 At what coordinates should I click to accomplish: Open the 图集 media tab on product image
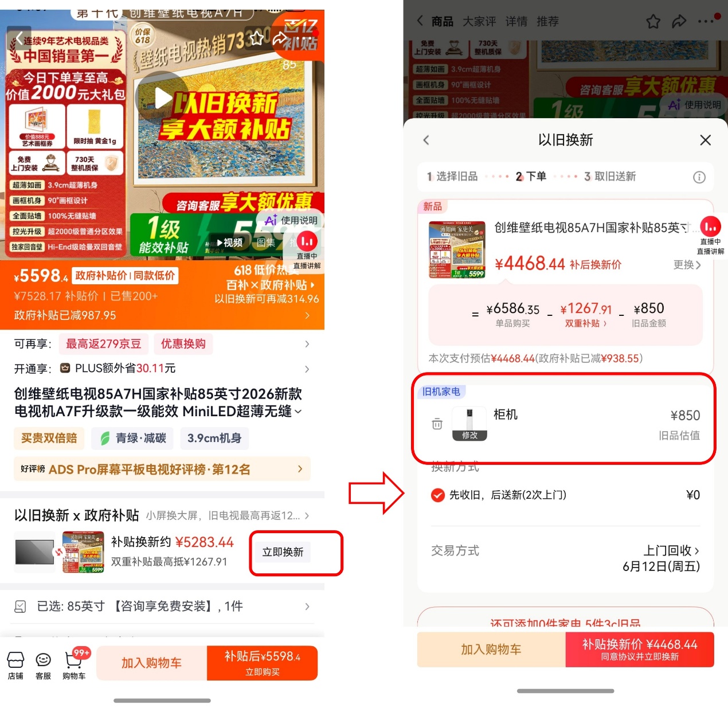[265, 242]
